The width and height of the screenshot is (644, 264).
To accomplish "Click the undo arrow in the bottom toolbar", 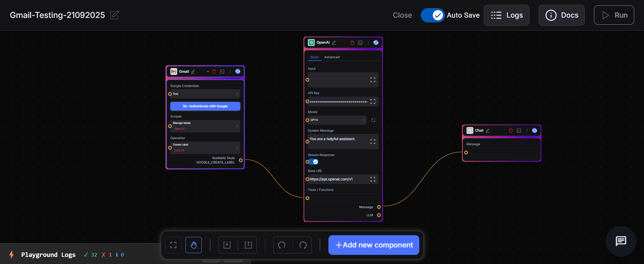I will click(282, 245).
